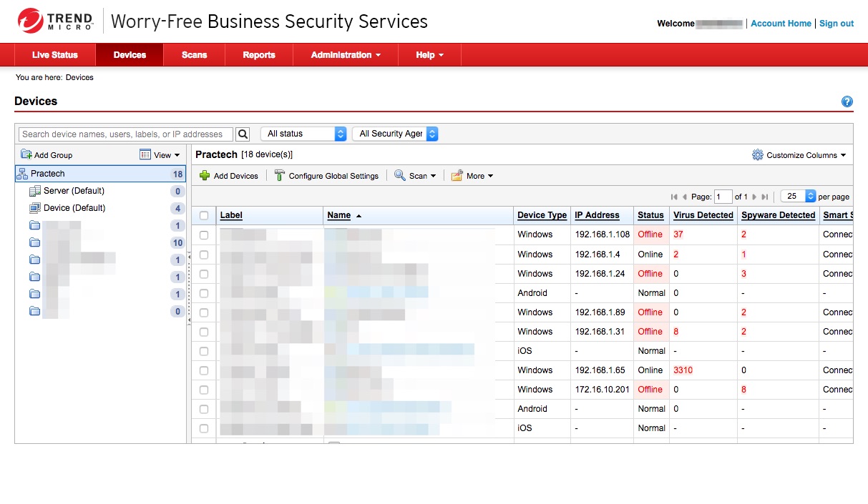Screen dimensions: 868x504
Task: Tick the checkbox for the 192.168.1.65 device row
Action: 204,370
